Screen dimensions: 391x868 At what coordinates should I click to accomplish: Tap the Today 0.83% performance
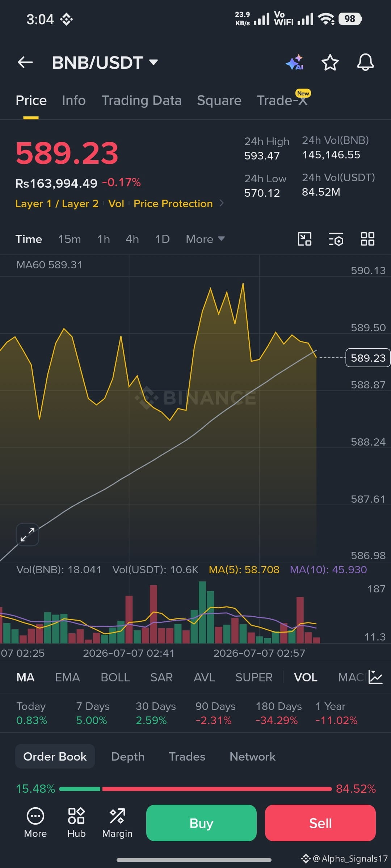32,713
